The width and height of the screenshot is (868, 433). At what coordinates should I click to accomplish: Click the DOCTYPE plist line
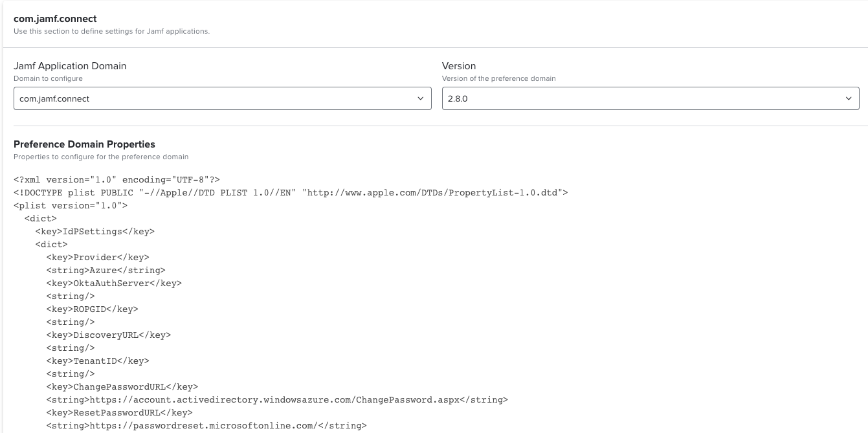click(x=291, y=192)
